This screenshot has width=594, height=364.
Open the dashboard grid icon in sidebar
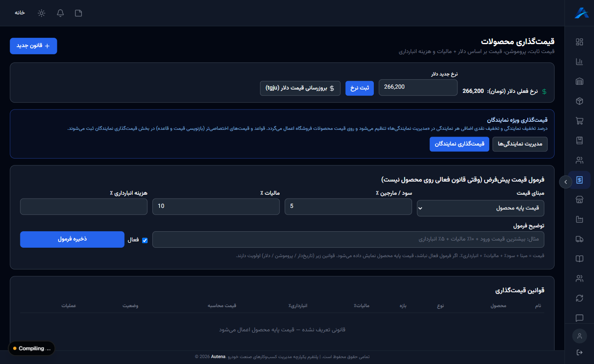(579, 42)
